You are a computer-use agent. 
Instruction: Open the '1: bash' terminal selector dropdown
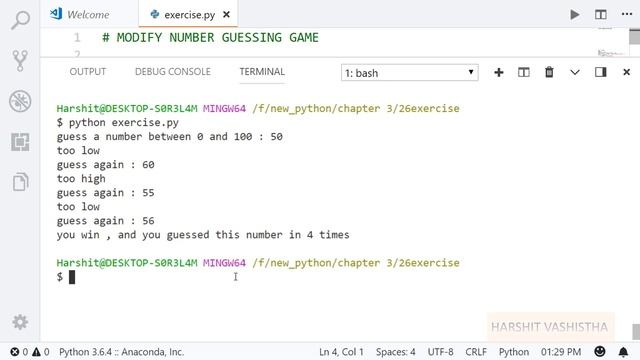point(409,73)
